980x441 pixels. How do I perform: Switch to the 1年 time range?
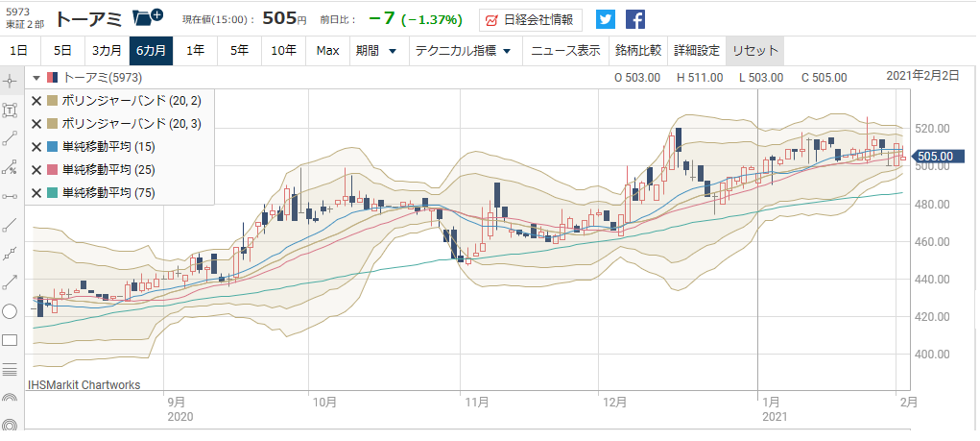point(195,50)
